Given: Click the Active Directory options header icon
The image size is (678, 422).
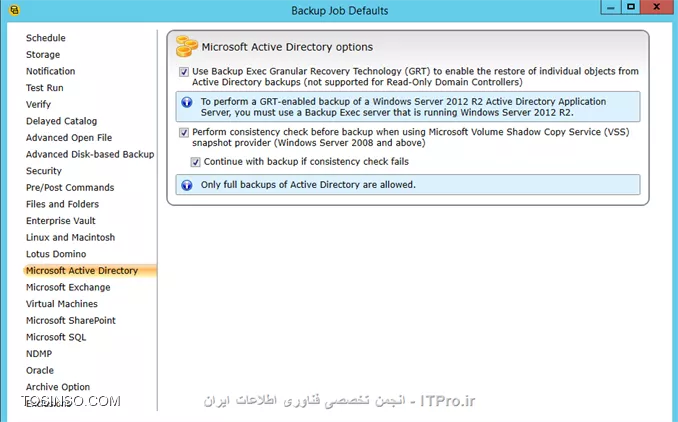Looking at the screenshot, I should (186, 46).
